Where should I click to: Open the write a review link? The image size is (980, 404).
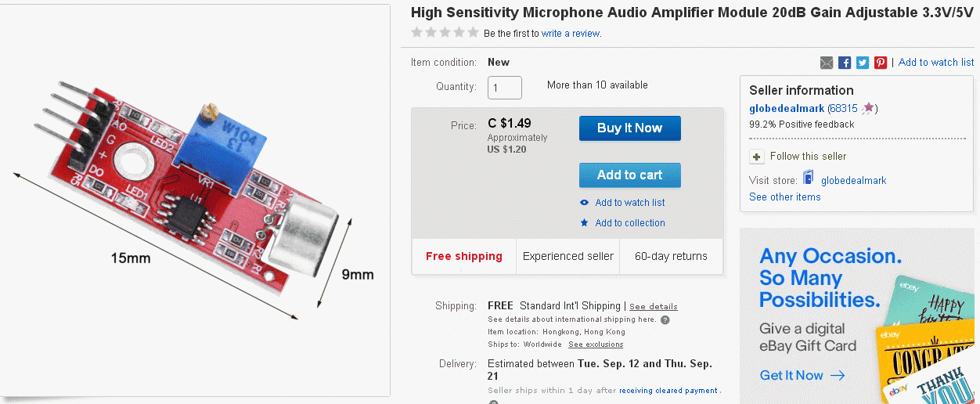pyautogui.click(x=571, y=34)
